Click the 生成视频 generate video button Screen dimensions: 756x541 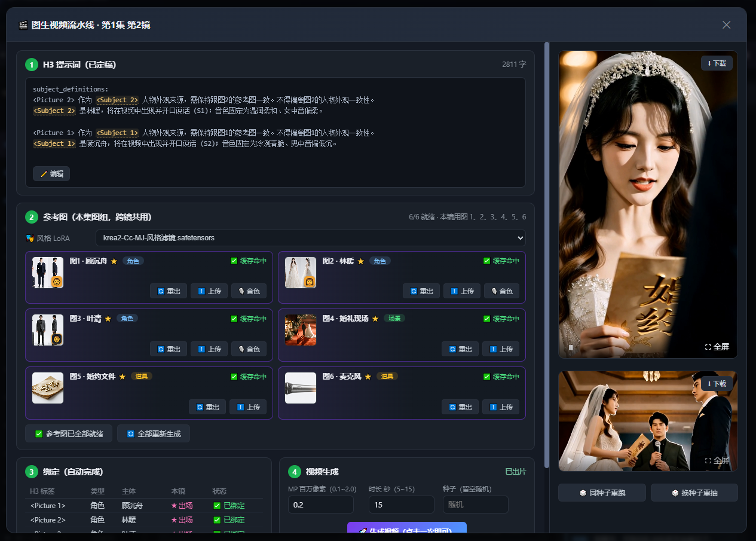click(x=406, y=528)
